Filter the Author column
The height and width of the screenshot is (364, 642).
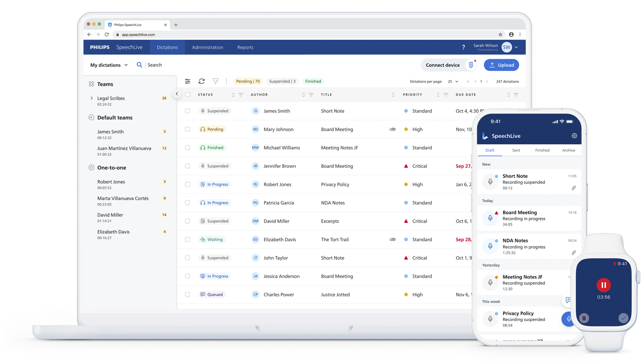coord(311,95)
